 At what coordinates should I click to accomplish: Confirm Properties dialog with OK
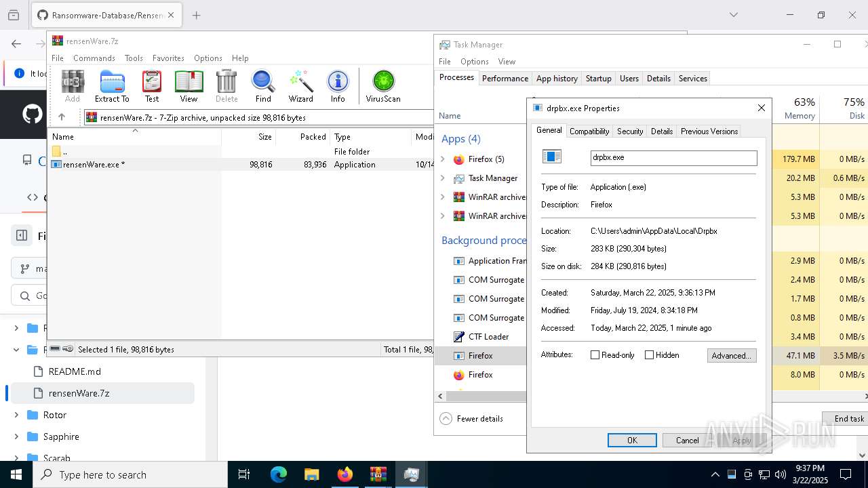click(x=632, y=441)
